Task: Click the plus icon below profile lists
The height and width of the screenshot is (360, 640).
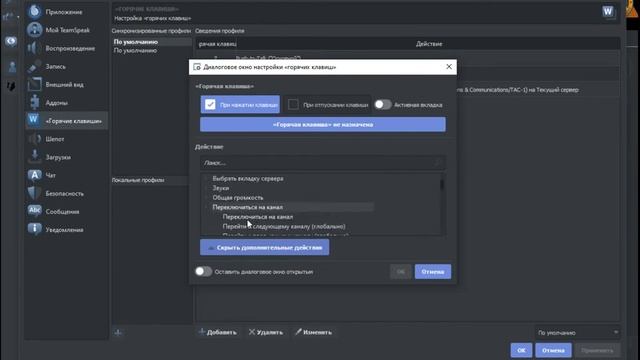Action: click(118, 333)
